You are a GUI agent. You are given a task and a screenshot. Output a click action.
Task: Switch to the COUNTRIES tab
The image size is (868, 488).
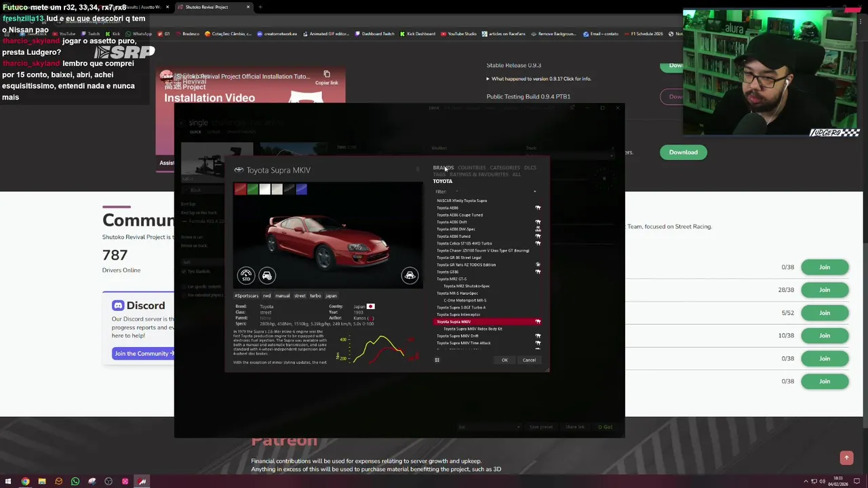[471, 167]
